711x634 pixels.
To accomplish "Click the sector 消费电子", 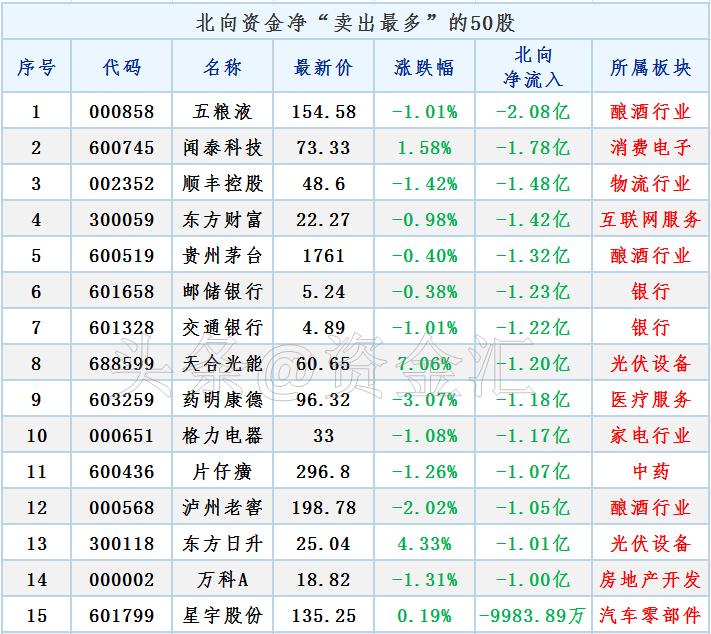I will coord(650,147).
